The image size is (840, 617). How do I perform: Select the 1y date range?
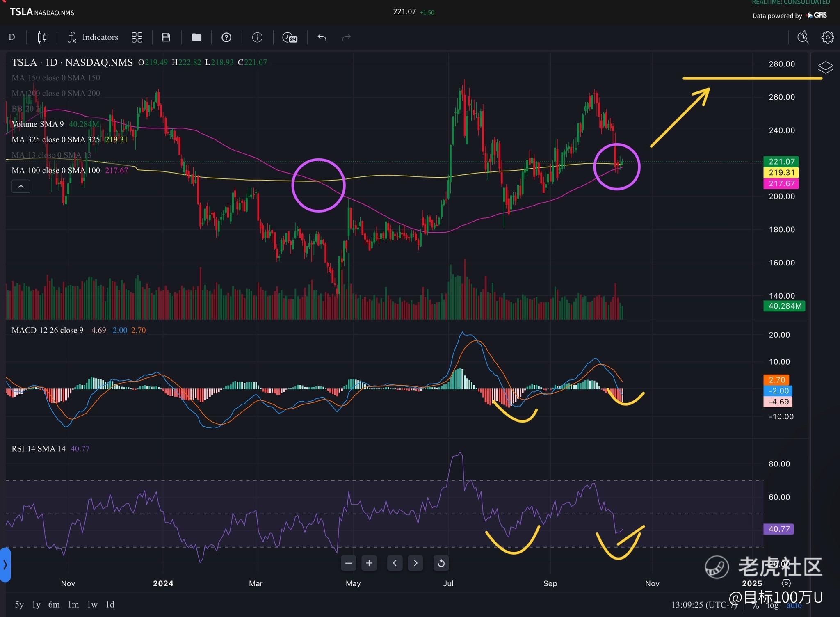point(37,605)
